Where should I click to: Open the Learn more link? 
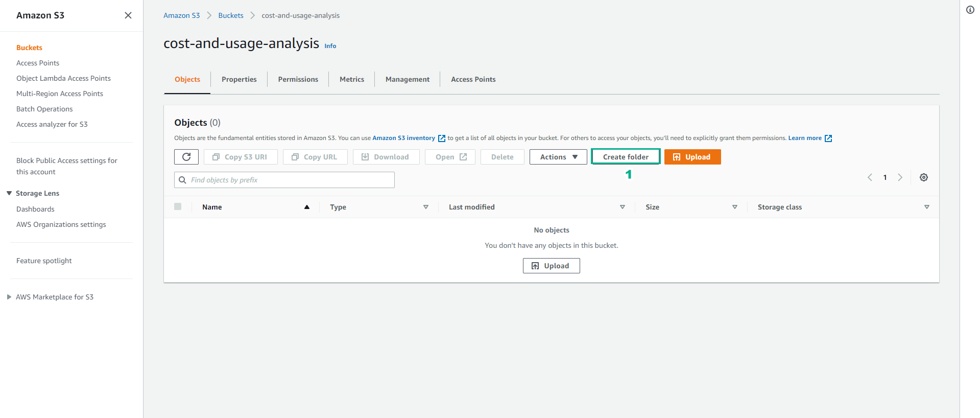tap(805, 138)
